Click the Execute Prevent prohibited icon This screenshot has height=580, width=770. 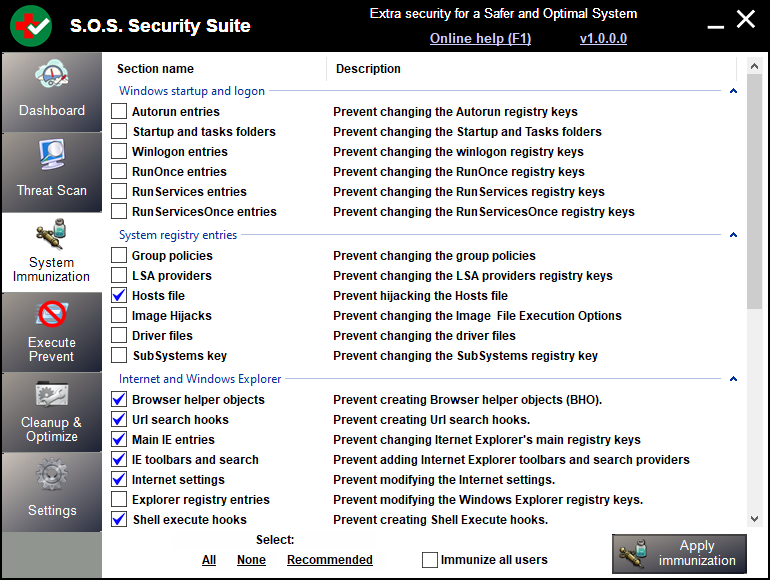(x=52, y=314)
